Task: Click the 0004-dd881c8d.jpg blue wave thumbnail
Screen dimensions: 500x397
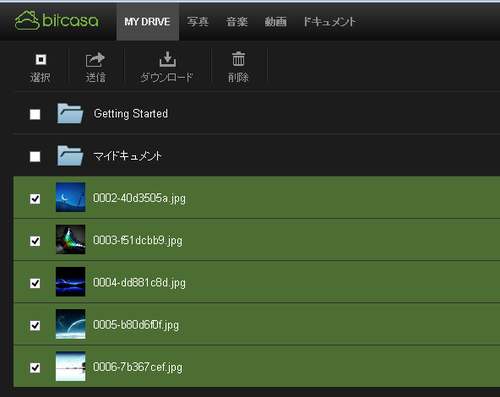Action: click(x=70, y=282)
